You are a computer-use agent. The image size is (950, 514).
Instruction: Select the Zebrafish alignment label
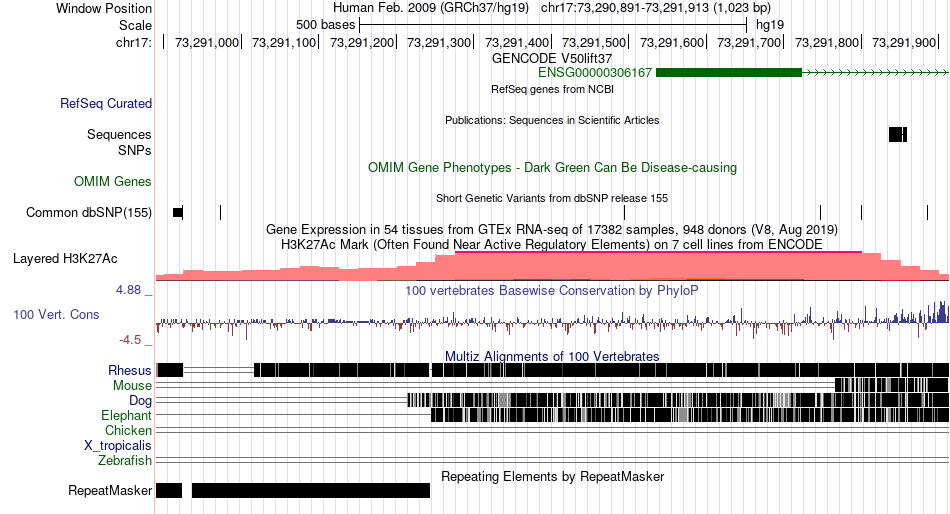pos(125,461)
